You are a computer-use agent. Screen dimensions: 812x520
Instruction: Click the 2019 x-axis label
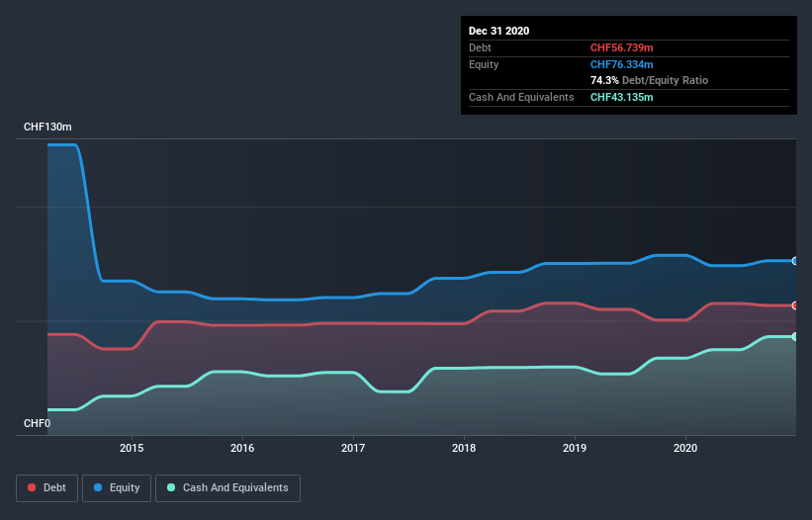tap(575, 448)
